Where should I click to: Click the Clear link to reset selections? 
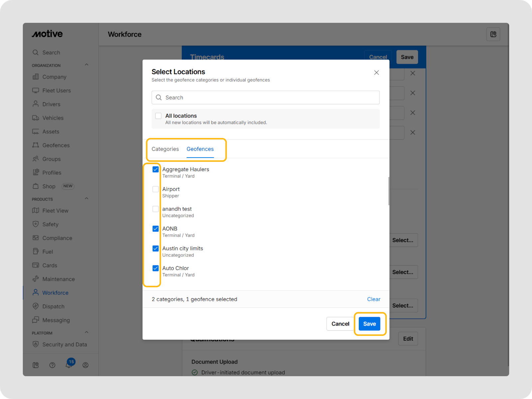pos(373,299)
